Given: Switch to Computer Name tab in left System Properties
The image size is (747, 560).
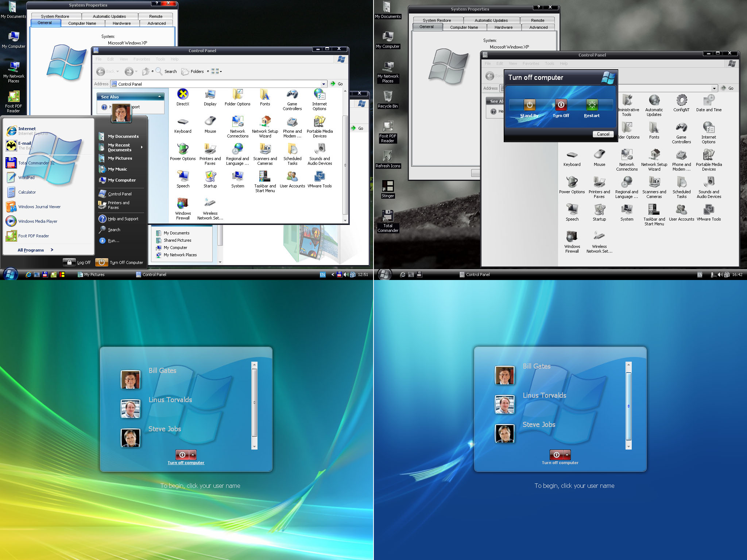Looking at the screenshot, I should coord(82,23).
